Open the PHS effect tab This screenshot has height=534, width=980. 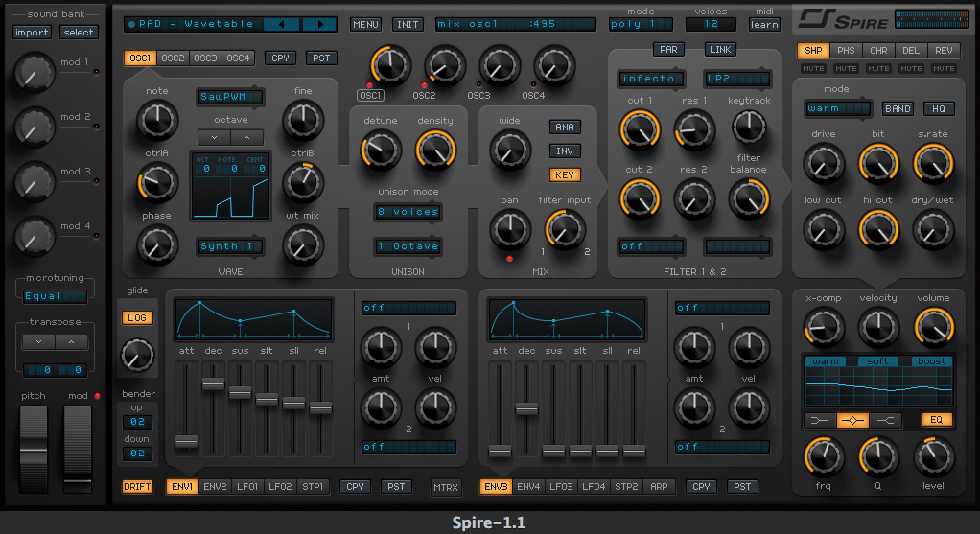pyautogui.click(x=846, y=51)
